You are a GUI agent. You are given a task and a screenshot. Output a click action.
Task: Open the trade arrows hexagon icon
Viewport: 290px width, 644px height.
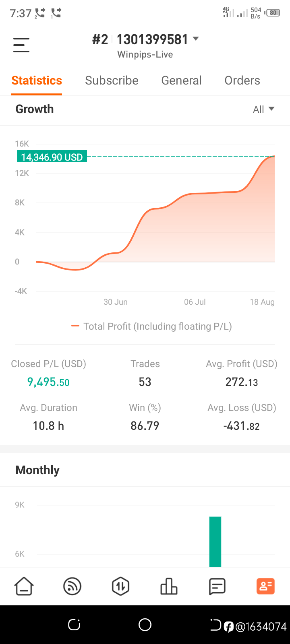pyautogui.click(x=120, y=586)
